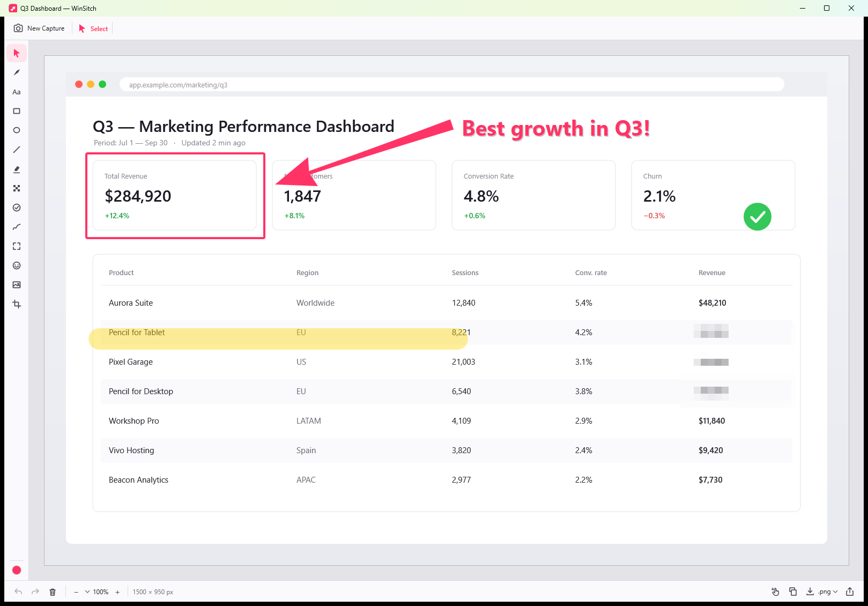This screenshot has height=606, width=868.
Task: Click the '4.8%' conversion rate value
Action: coord(481,196)
